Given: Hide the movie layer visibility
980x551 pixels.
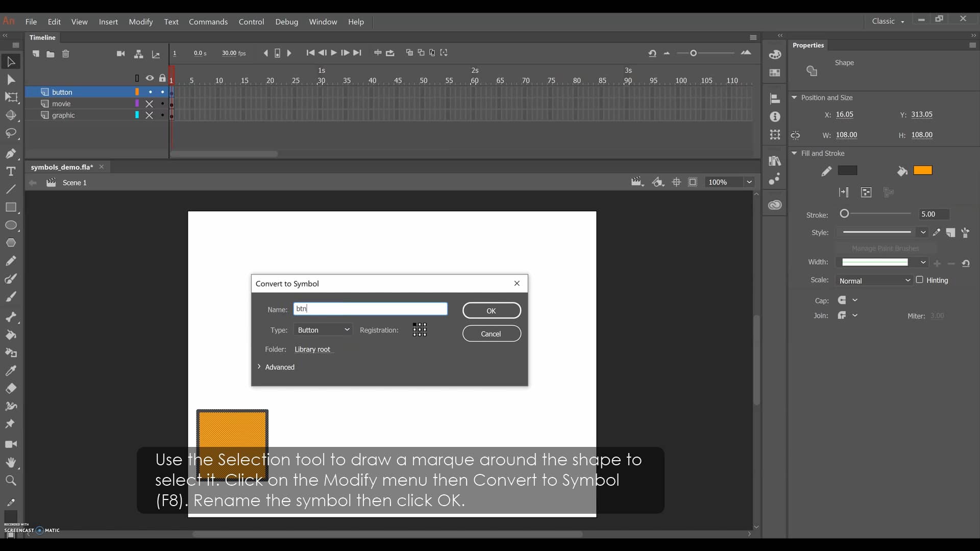Looking at the screenshot, I should coord(150,104).
